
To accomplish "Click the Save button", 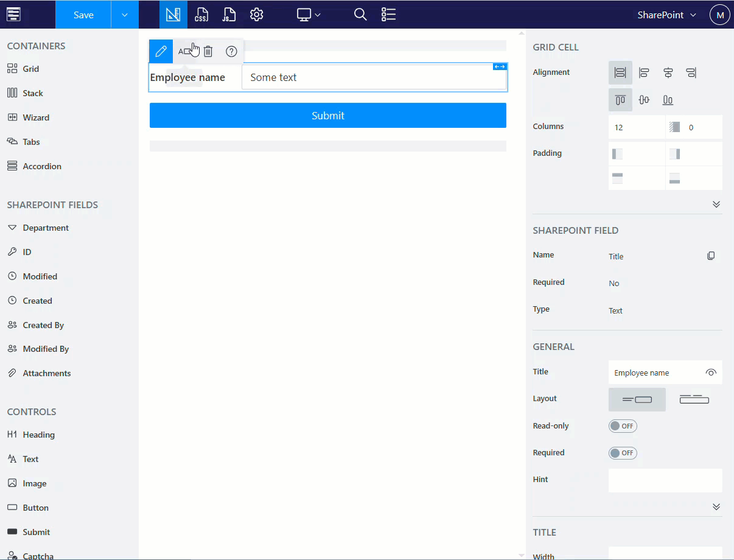I will [x=83, y=15].
